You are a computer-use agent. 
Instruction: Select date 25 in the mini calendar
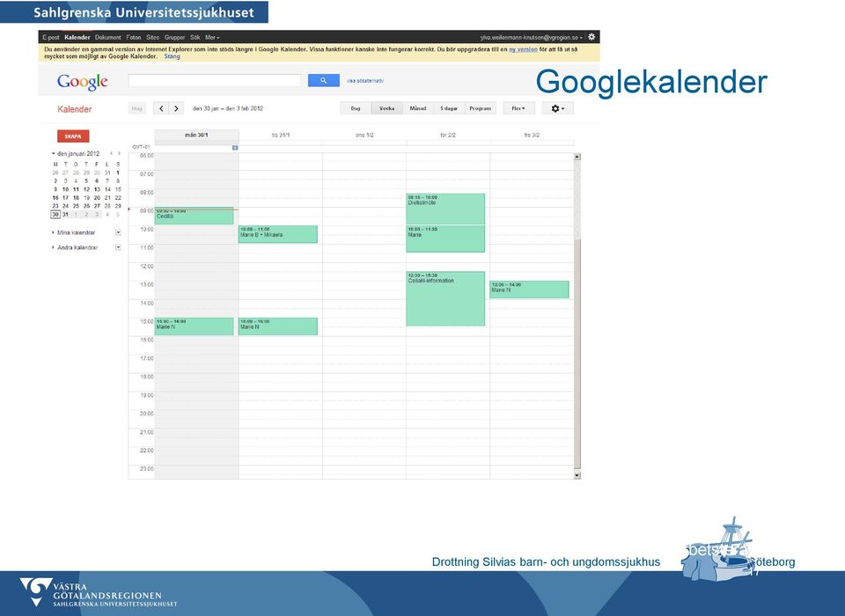pyautogui.click(x=76, y=206)
